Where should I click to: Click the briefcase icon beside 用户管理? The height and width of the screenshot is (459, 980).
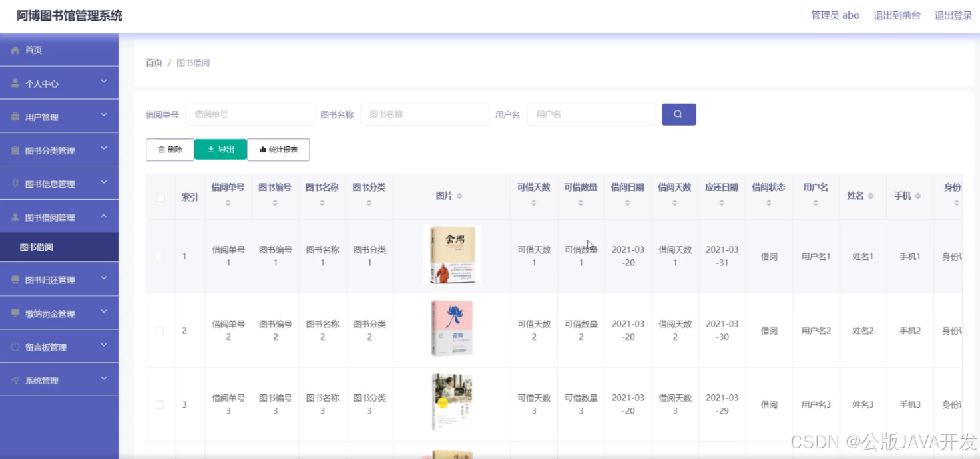tap(15, 117)
